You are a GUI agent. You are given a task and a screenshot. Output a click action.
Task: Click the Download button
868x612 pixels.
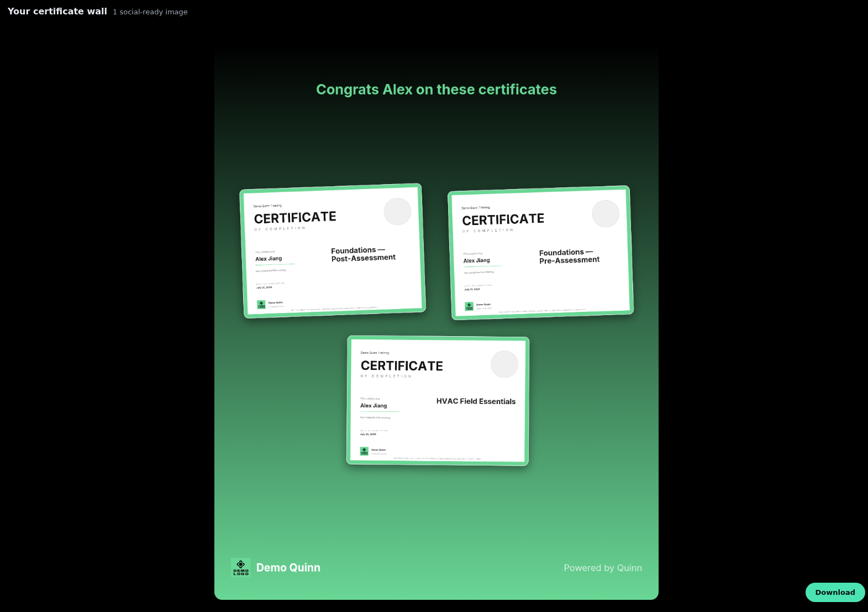[835, 592]
